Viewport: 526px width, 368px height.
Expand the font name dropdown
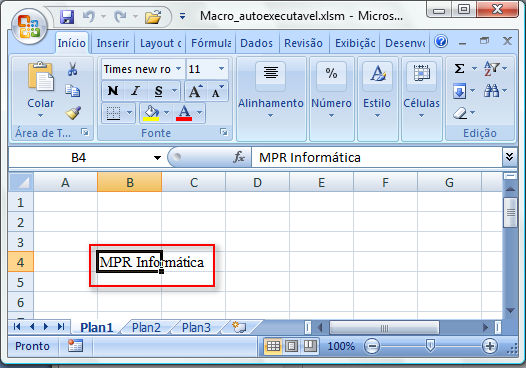click(179, 69)
